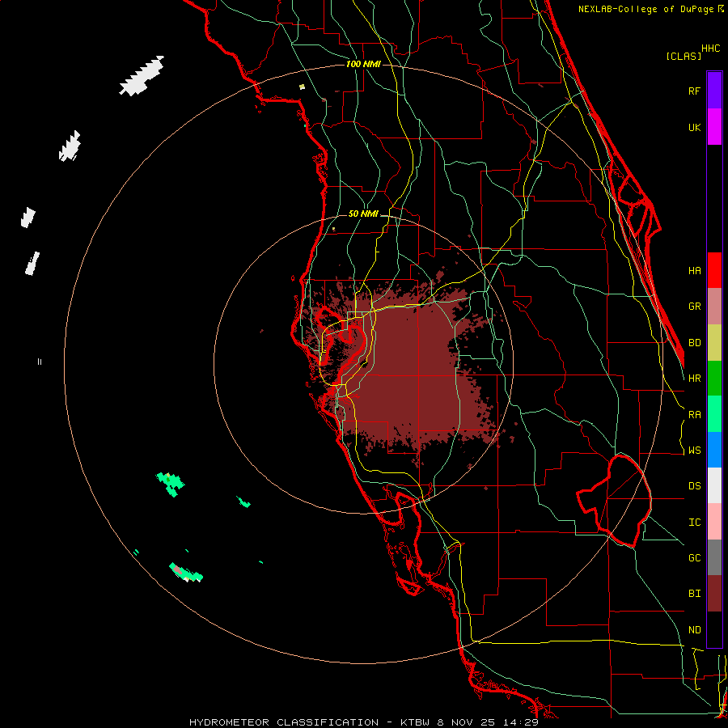Viewport: 728px width, 728px height.
Task: Click the [CLAS] units label
Action: (683, 56)
